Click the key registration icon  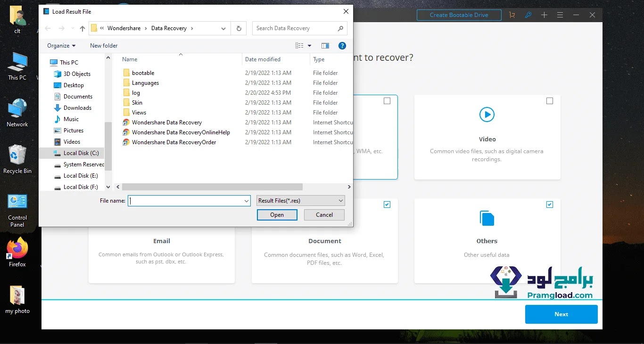pyautogui.click(x=528, y=15)
